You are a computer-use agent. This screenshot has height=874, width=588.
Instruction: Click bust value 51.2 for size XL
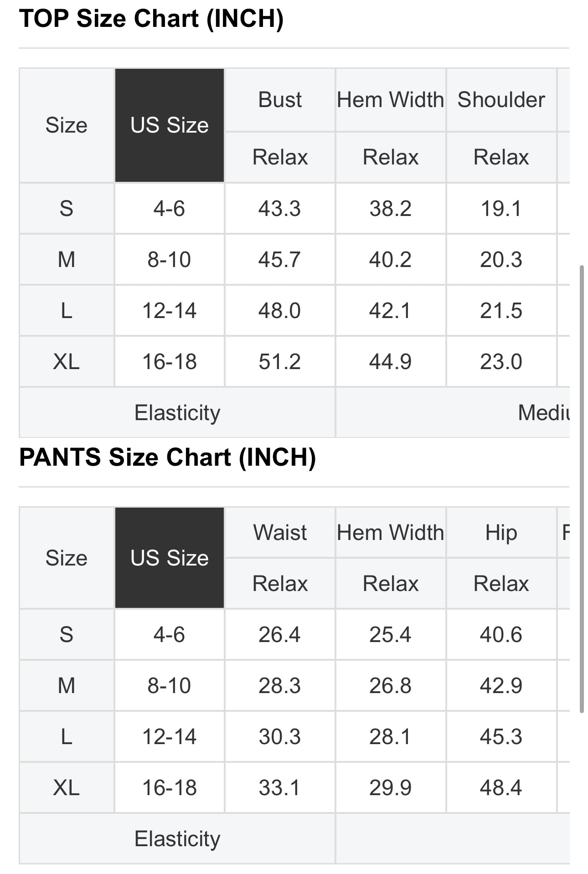(x=280, y=362)
